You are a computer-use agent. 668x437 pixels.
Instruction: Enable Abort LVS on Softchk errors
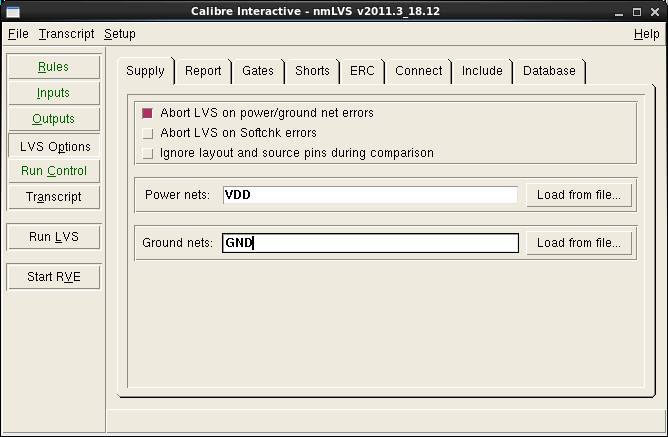[147, 133]
